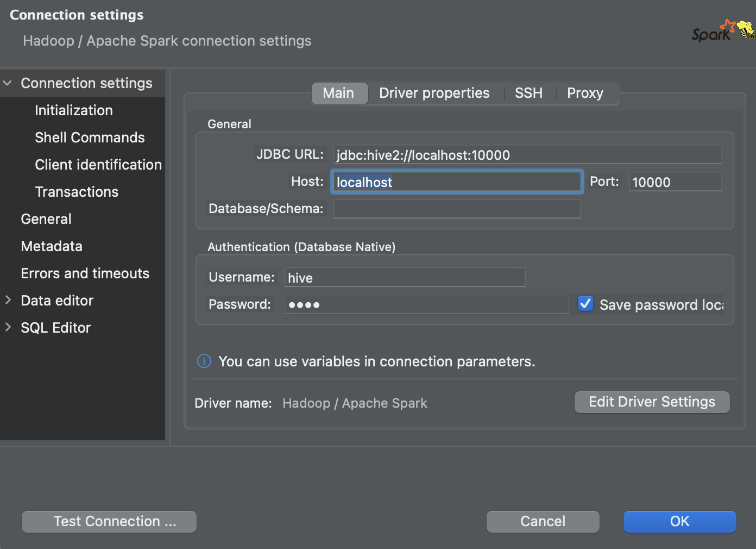Click the Password field

426,304
